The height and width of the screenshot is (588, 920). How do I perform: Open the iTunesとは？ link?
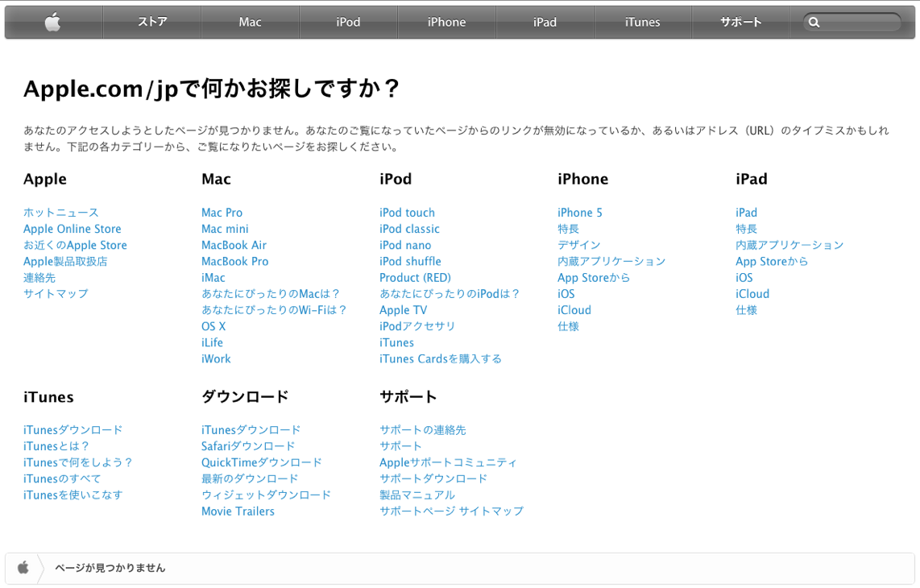coord(56,446)
